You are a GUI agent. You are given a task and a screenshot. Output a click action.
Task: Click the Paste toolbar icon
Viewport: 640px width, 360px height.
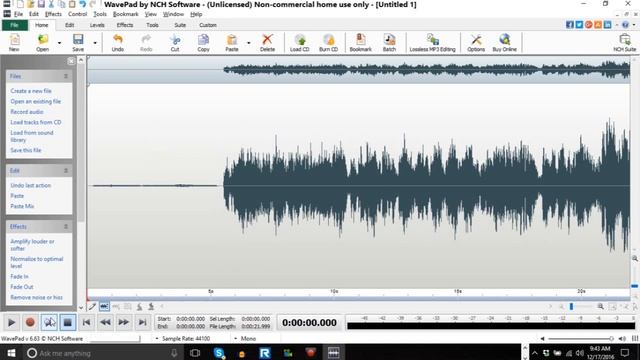(232, 42)
